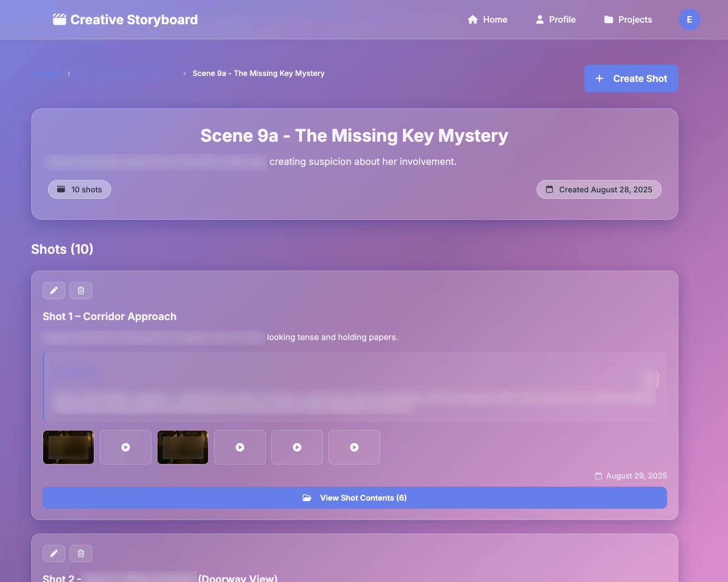This screenshot has width=728, height=582.
Task: Click the Creative Storyboard clapperboard logo
Action: click(x=59, y=19)
